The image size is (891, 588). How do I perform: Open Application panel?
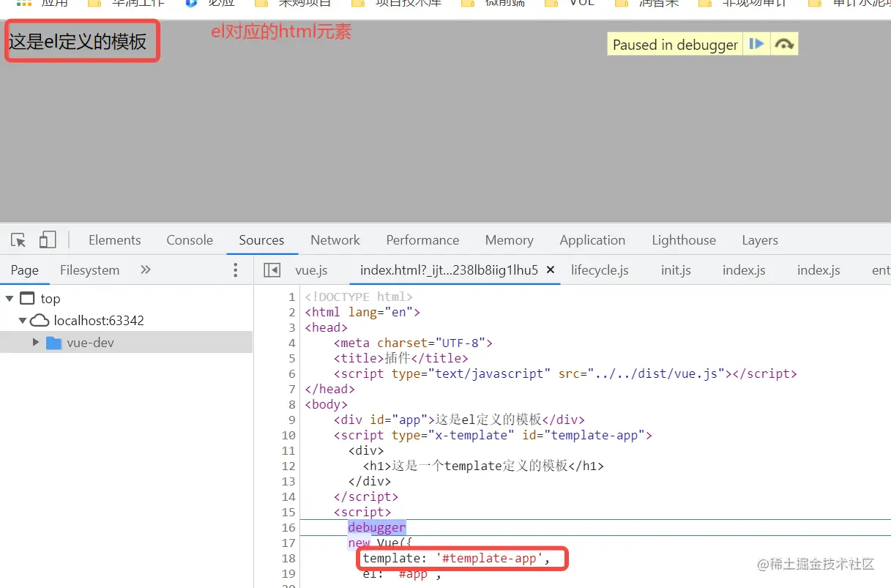point(592,240)
